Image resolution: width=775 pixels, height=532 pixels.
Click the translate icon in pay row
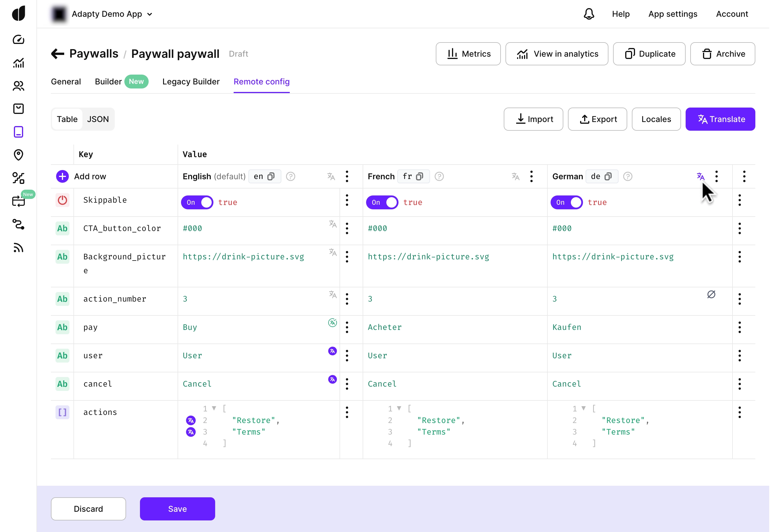pyautogui.click(x=332, y=323)
